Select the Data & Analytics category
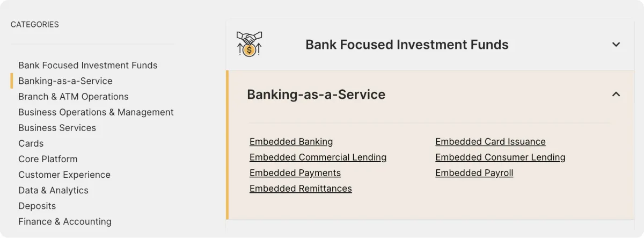 coord(53,190)
